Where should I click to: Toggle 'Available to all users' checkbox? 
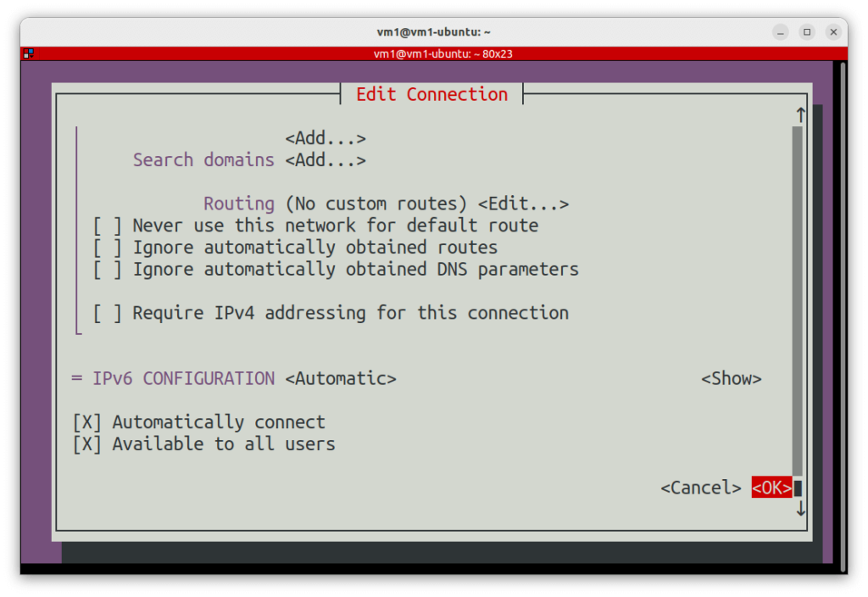87,444
